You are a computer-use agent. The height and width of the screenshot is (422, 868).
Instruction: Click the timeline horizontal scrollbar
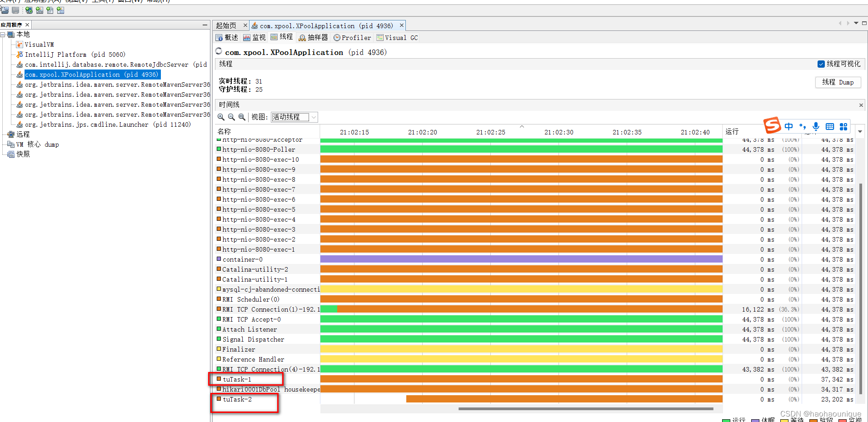(x=586, y=409)
